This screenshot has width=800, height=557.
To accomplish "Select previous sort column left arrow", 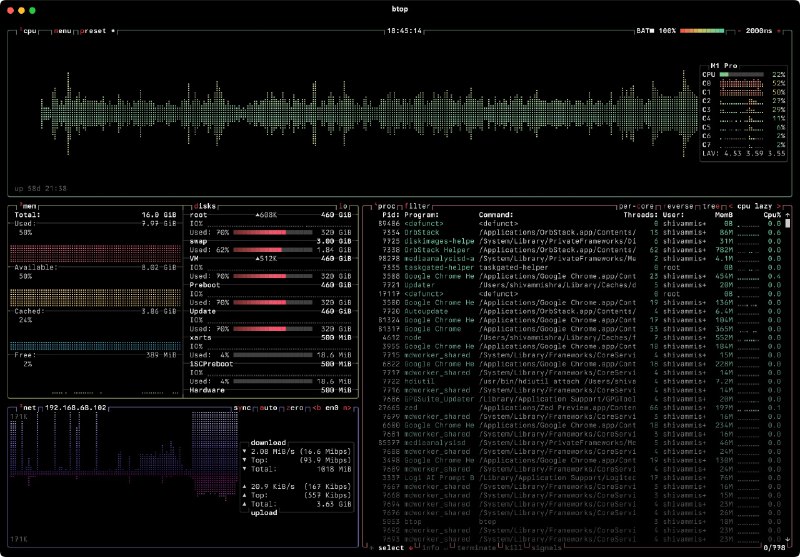I will coord(729,205).
